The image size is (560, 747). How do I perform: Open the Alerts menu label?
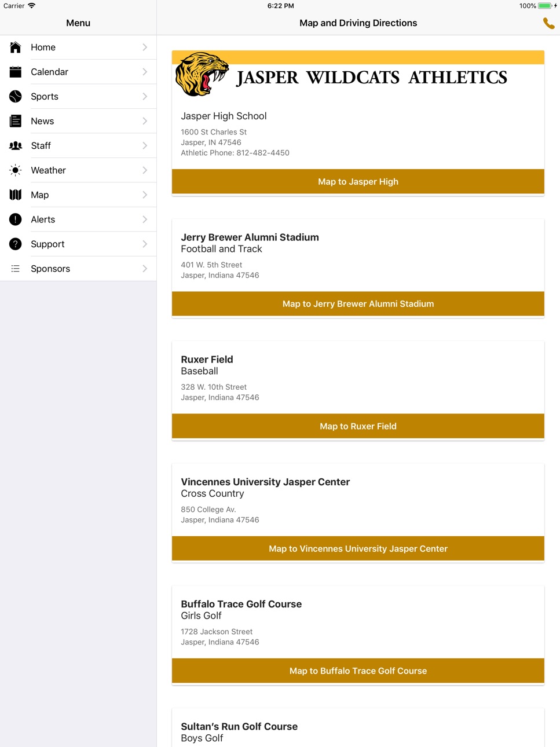(43, 219)
